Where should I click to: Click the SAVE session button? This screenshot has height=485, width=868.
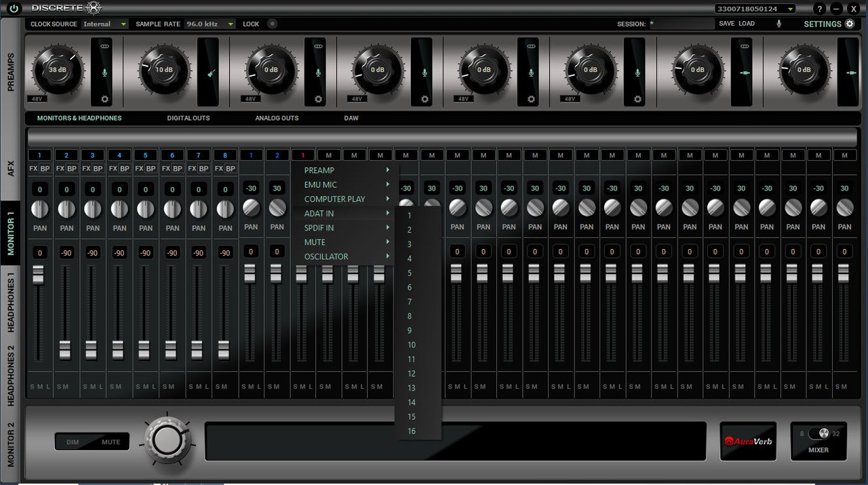click(726, 24)
